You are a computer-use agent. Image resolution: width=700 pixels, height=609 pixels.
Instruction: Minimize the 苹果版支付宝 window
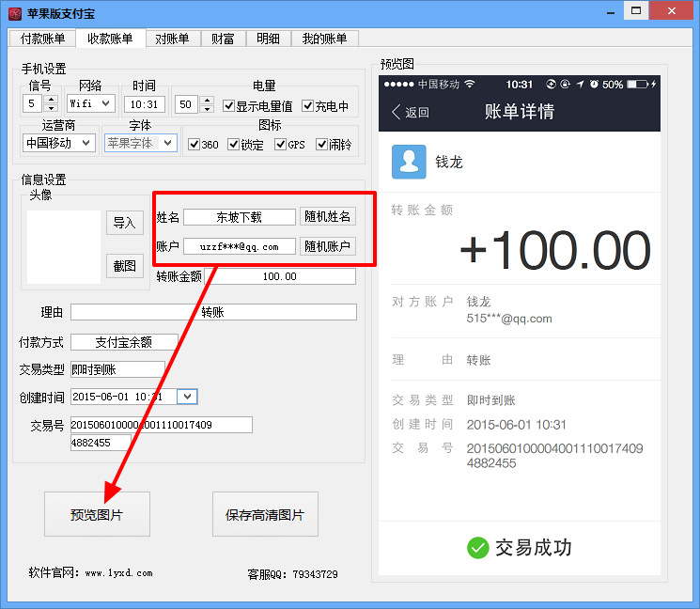pos(611,10)
